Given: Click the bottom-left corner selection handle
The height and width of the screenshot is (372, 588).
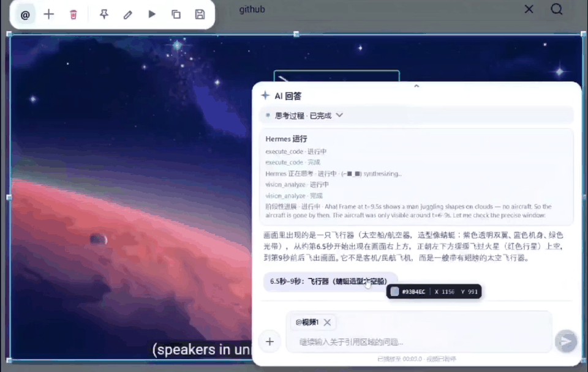Looking at the screenshot, I should (9, 360).
